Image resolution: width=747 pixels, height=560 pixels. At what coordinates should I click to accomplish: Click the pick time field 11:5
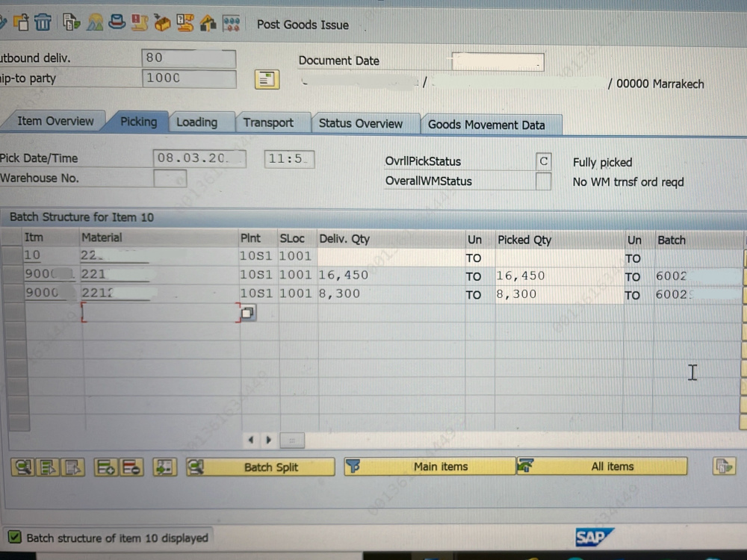point(289,160)
